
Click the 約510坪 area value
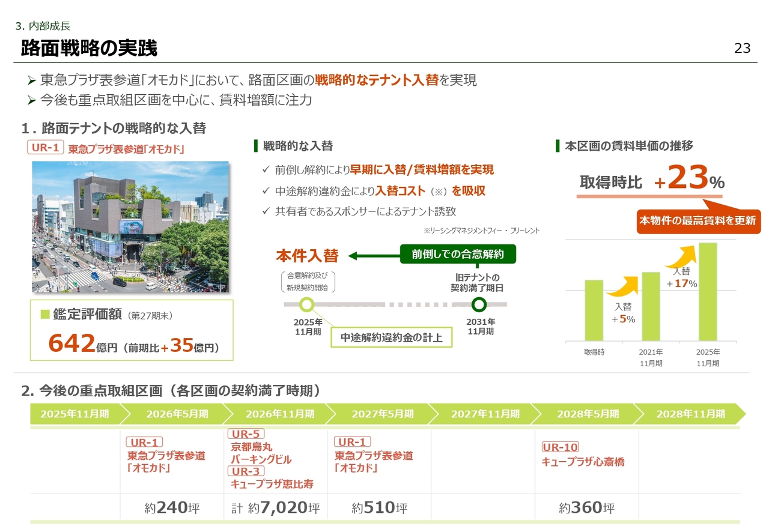(x=380, y=508)
